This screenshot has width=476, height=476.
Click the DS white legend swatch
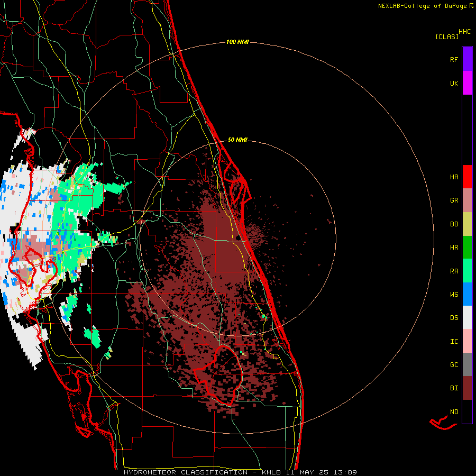click(467, 317)
